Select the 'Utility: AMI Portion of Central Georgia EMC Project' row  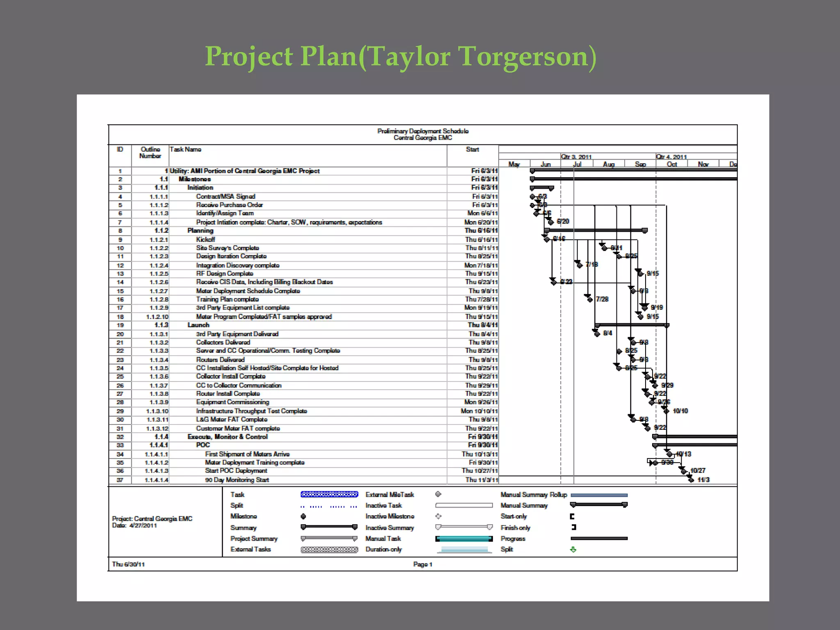pos(304,171)
